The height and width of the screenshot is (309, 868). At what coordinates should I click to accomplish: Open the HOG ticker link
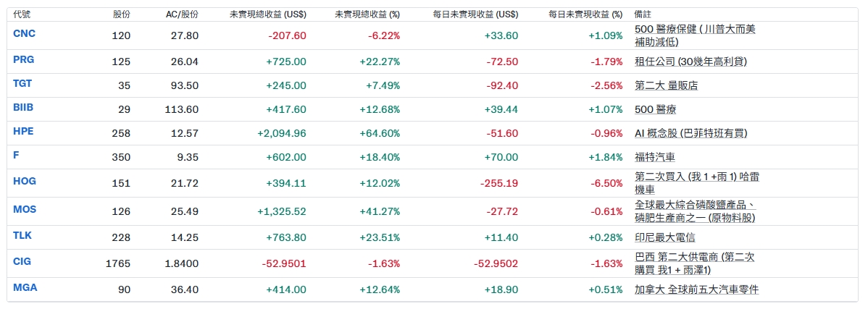pos(24,181)
